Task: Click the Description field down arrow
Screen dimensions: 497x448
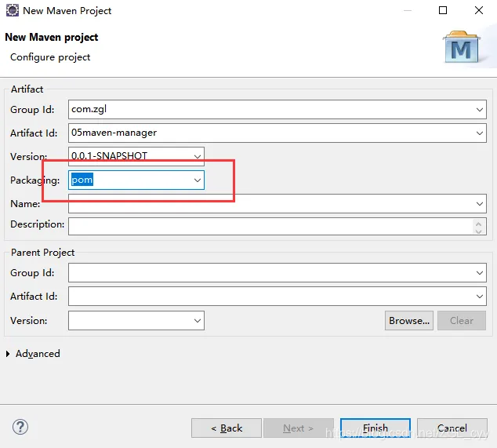Action: pyautogui.click(x=479, y=231)
